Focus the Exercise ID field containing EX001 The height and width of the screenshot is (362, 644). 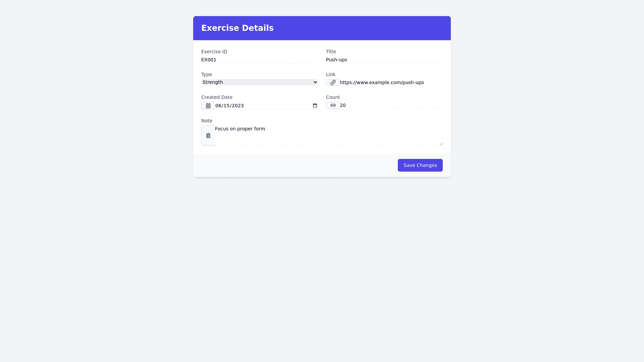click(259, 60)
